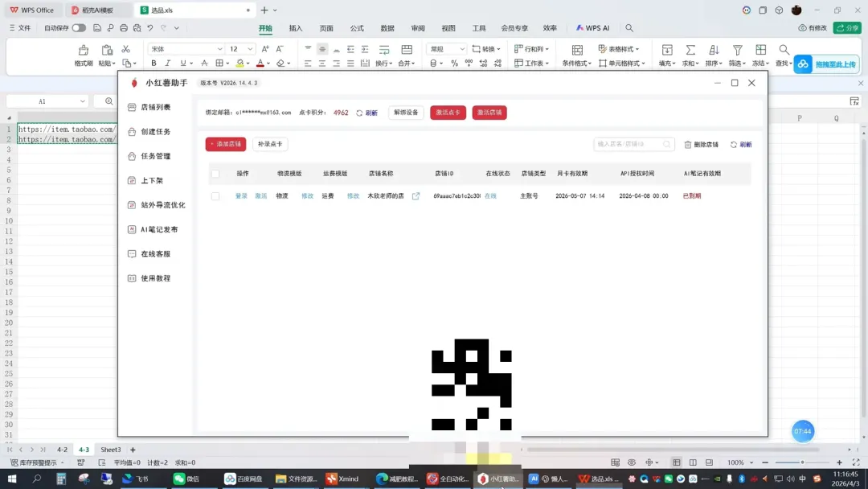Toggle the 自动保存 auto-save switch
Viewport: 868px width, 489px height.
(79, 27)
